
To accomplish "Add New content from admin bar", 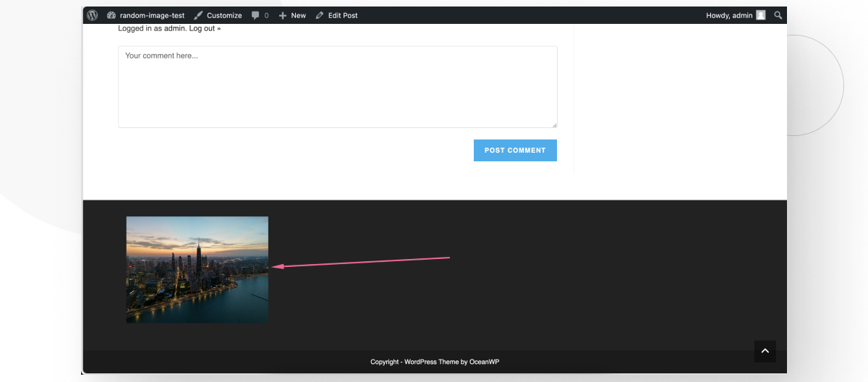I will (x=292, y=15).
